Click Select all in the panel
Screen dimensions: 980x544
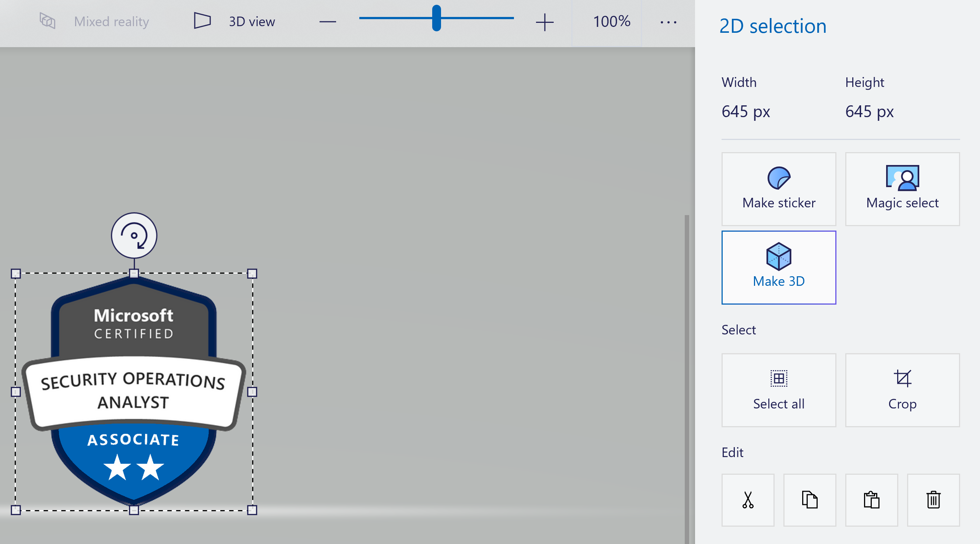click(778, 390)
